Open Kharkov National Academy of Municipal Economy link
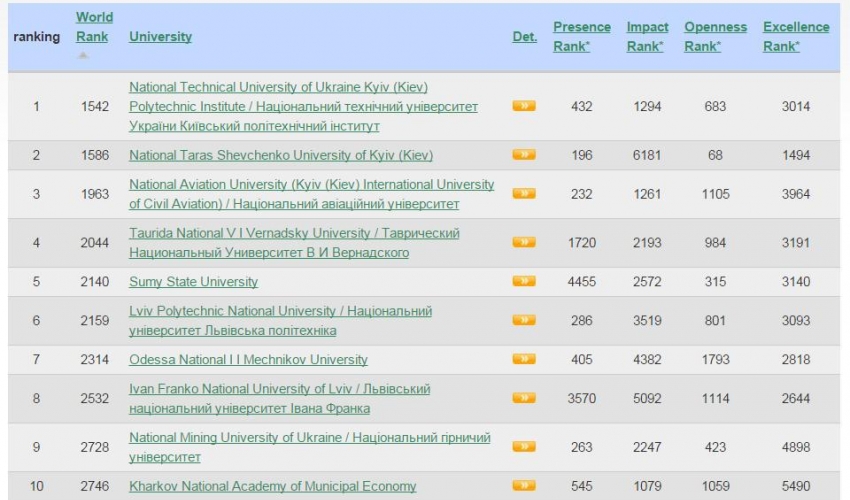 tap(272, 486)
